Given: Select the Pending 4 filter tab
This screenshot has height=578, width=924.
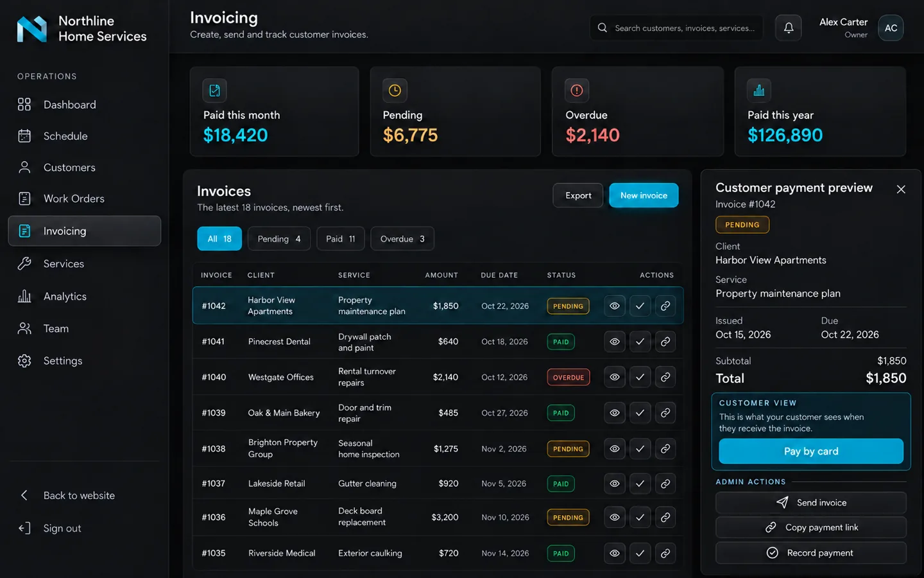Looking at the screenshot, I should click(279, 239).
